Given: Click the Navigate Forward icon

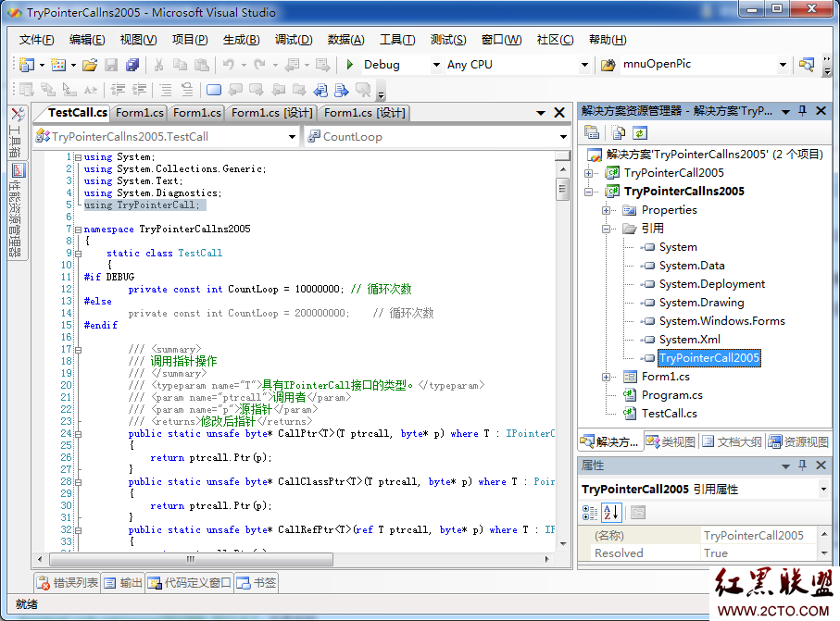Looking at the screenshot, I should click(x=323, y=65).
